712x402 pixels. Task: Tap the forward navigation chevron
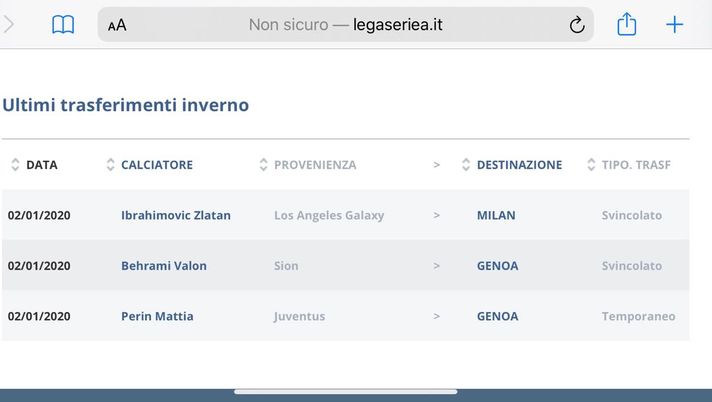coord(9,25)
